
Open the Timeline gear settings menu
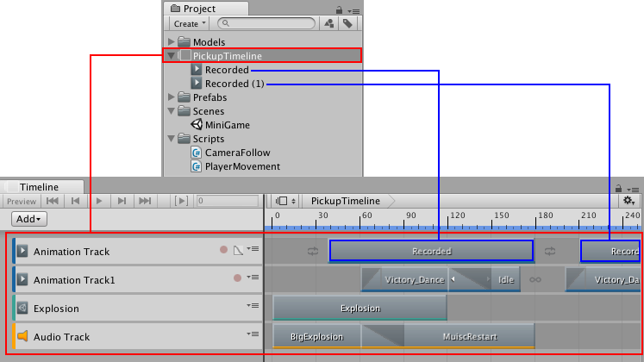pyautogui.click(x=628, y=201)
